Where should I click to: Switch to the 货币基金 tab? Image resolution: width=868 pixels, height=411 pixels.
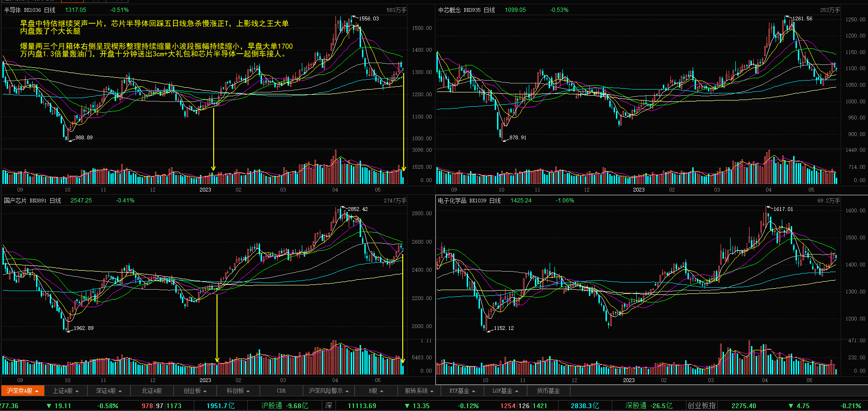(x=549, y=391)
